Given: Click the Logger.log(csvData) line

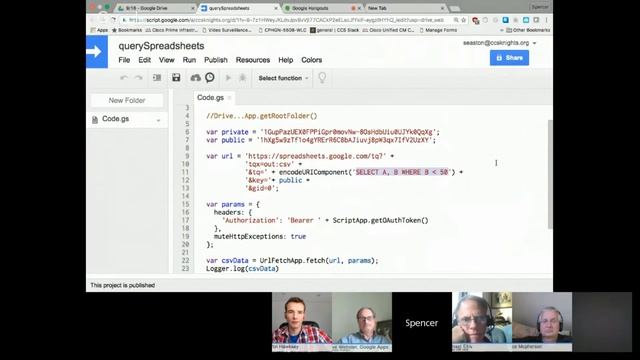Looking at the screenshot, I should [242, 269].
